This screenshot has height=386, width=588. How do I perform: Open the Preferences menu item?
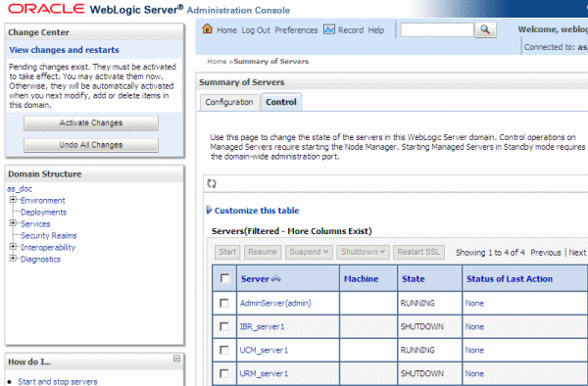[296, 30]
